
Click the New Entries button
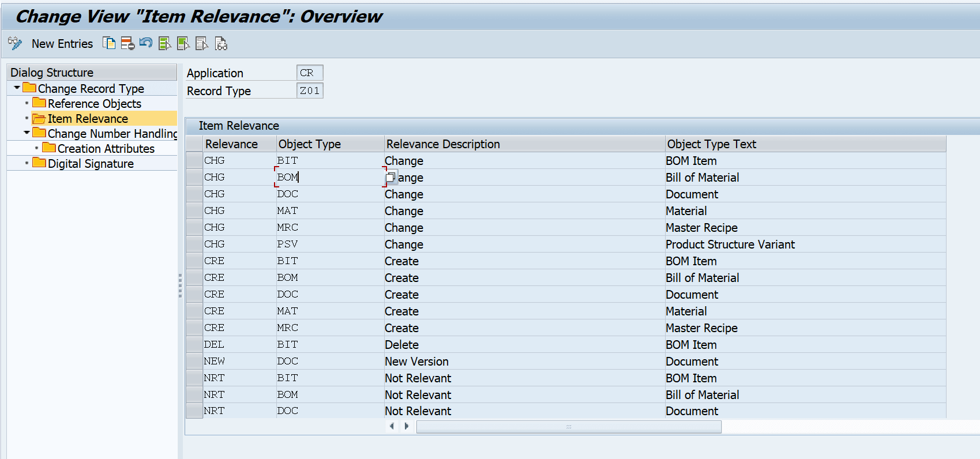point(62,44)
